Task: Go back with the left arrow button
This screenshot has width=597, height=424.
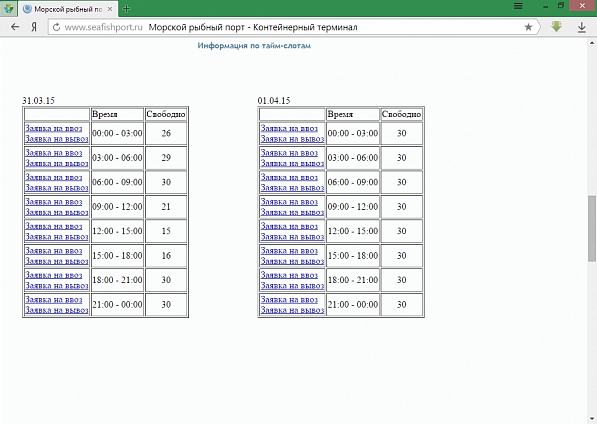Action: (15, 27)
